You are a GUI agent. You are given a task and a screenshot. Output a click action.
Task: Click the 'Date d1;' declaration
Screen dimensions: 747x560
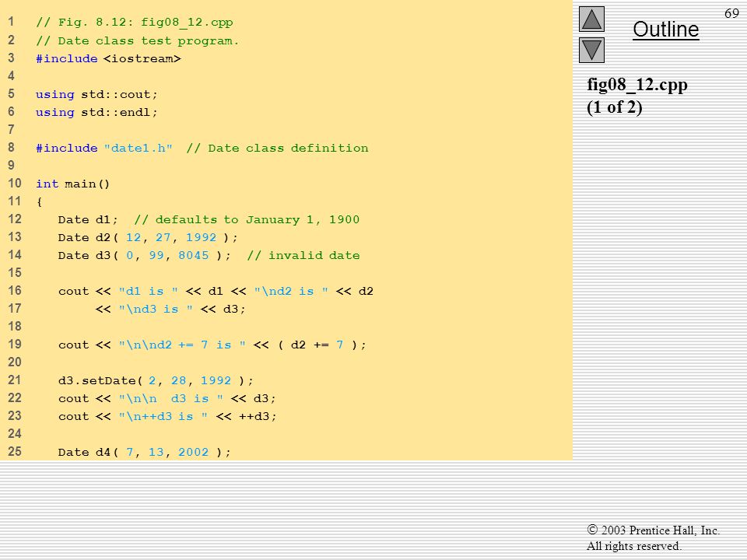(88, 219)
